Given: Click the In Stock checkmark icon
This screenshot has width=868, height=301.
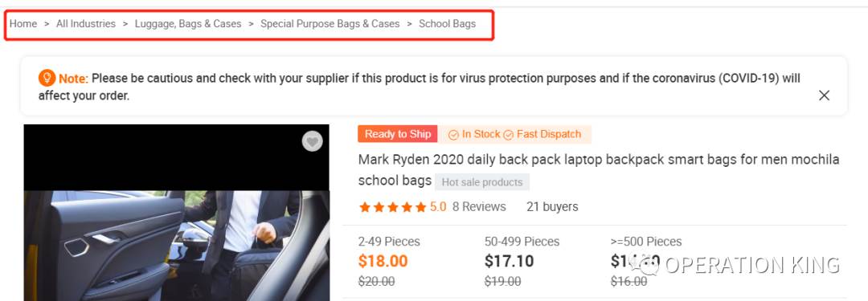Looking at the screenshot, I should click(x=453, y=135).
